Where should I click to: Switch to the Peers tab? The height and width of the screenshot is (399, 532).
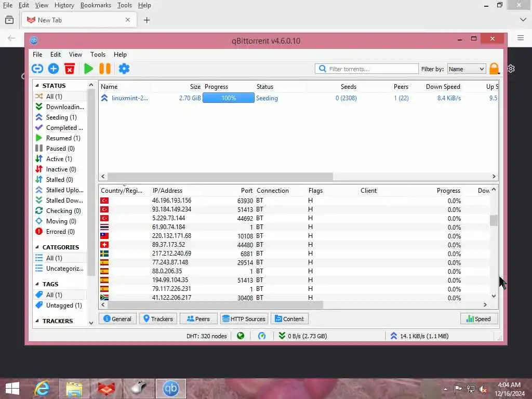[x=198, y=319]
